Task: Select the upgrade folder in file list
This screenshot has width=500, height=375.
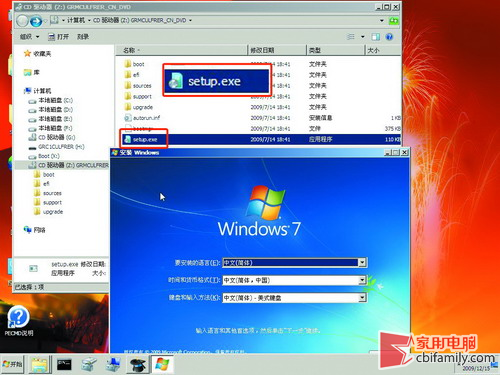Action: [139, 107]
